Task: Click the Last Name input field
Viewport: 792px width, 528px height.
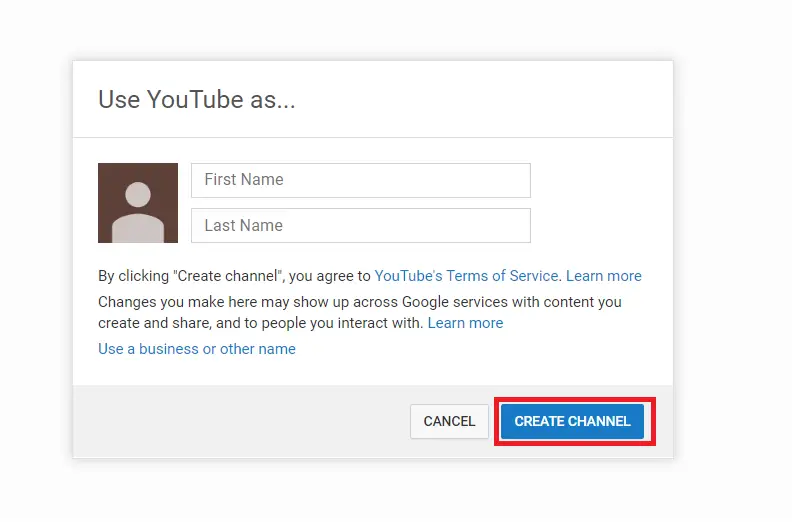Action: coord(361,225)
